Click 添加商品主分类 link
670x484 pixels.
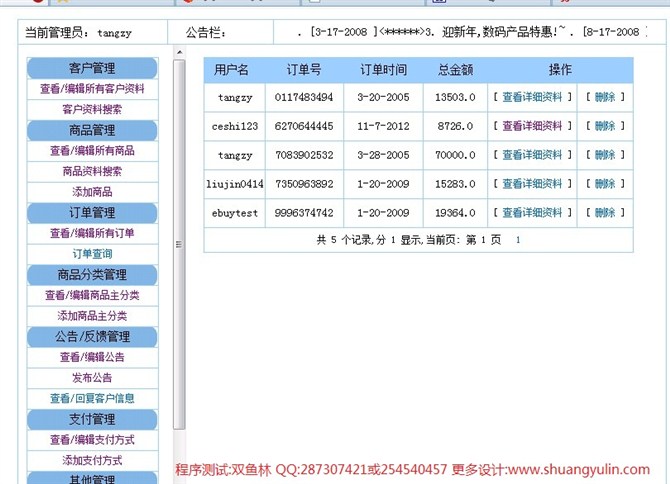coord(92,316)
